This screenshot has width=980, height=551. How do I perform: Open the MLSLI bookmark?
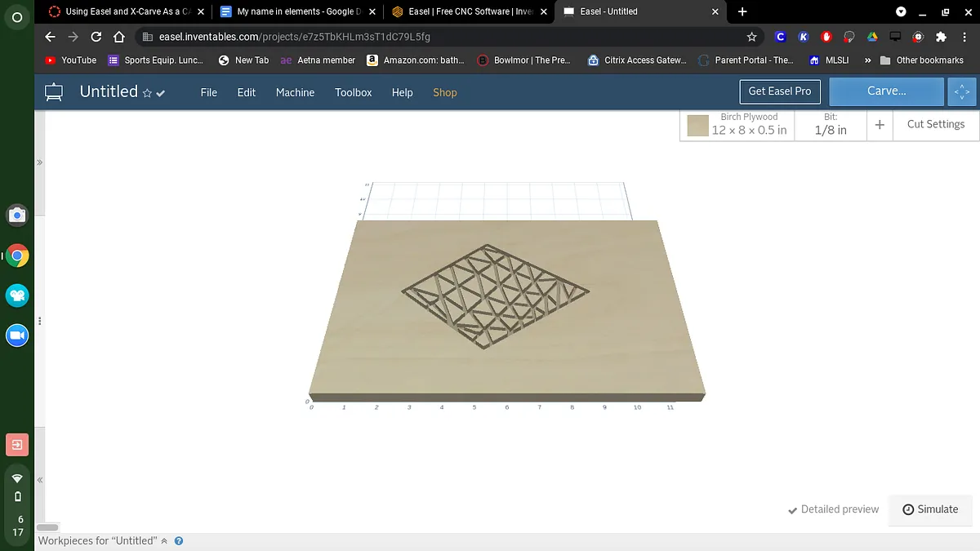point(829,60)
